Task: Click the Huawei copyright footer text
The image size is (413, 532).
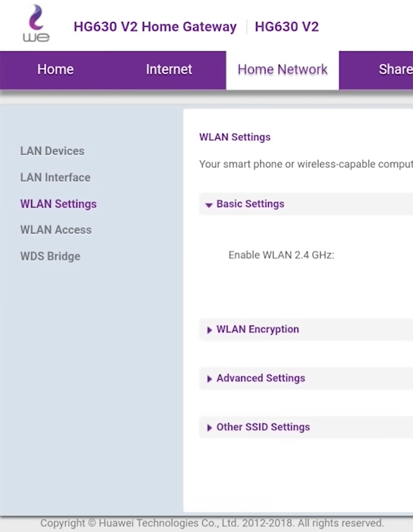Action: tap(212, 523)
